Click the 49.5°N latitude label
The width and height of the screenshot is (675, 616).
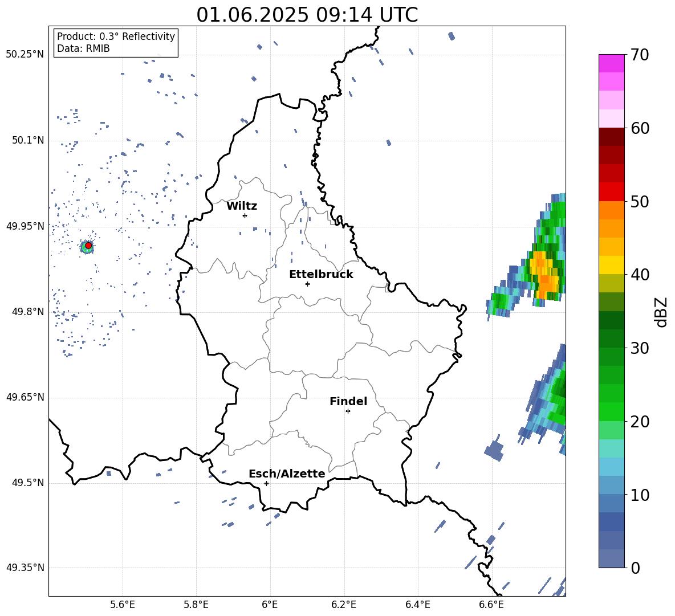(27, 483)
